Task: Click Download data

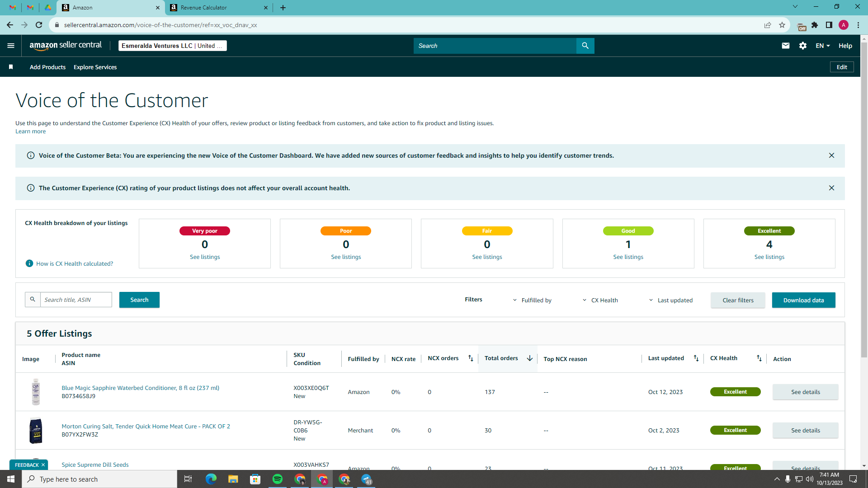Action: point(803,300)
